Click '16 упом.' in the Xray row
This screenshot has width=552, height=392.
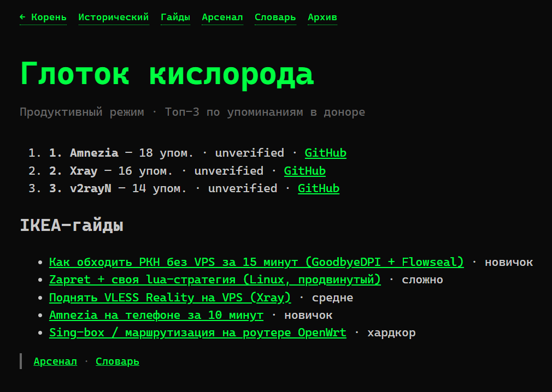(x=145, y=171)
